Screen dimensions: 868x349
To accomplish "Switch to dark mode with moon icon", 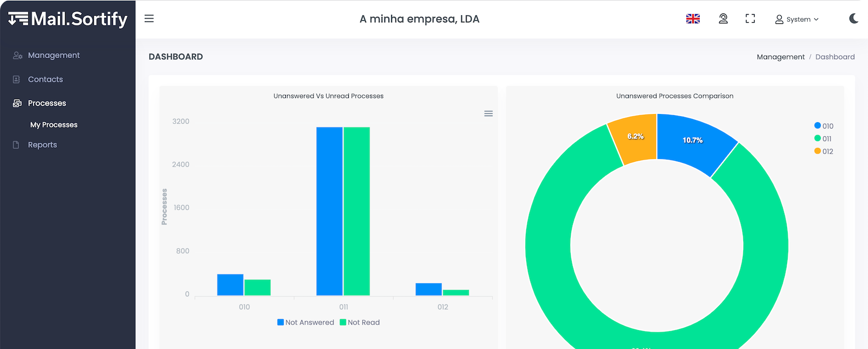I will click(x=853, y=18).
